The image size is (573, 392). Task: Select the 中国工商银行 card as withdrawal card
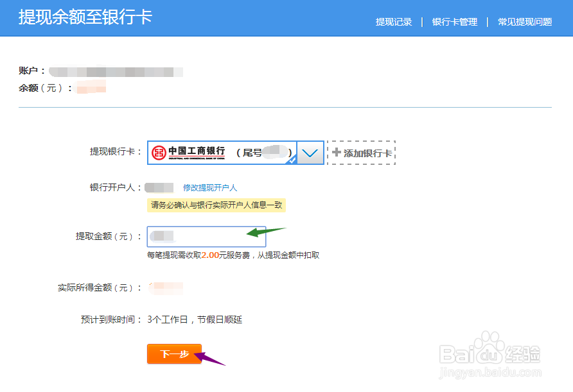222,152
